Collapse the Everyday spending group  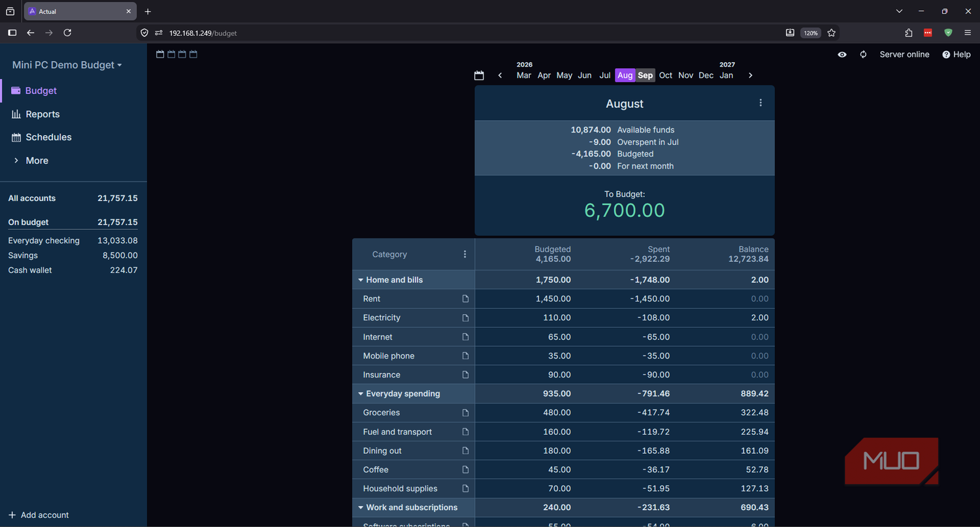(361, 394)
